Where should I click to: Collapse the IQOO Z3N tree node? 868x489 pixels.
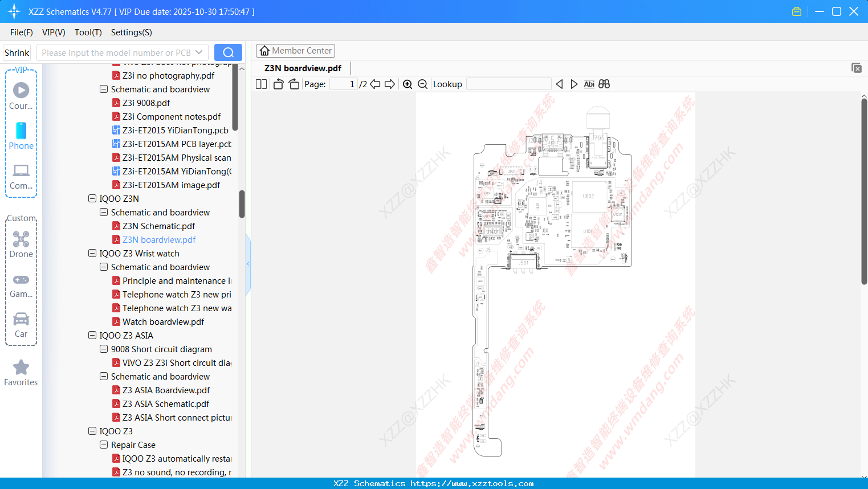coord(92,199)
